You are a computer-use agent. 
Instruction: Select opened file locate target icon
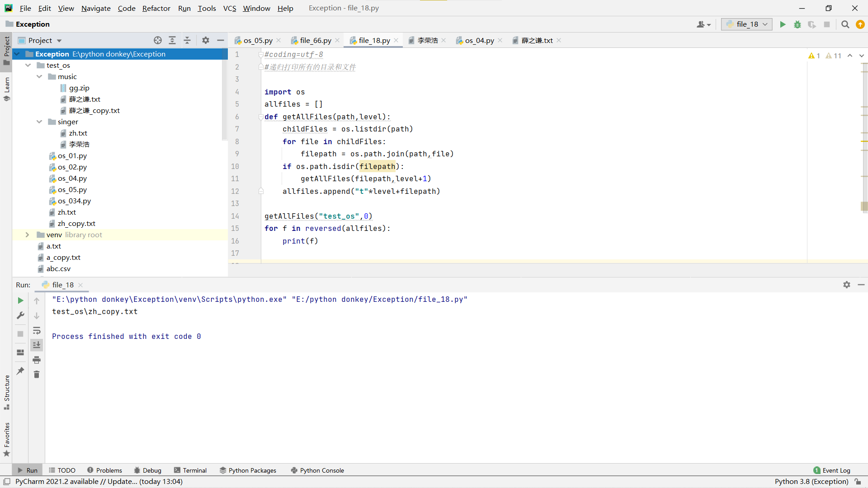157,40
